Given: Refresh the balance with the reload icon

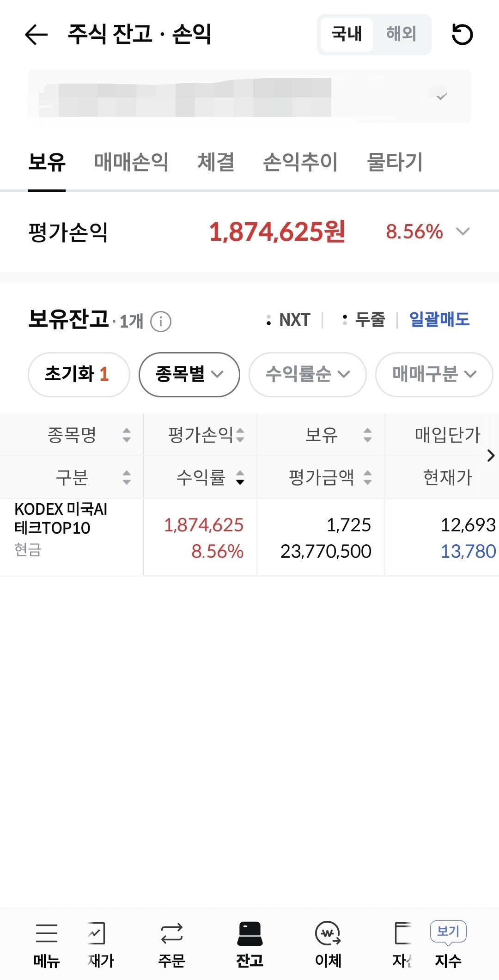Looking at the screenshot, I should pos(462,35).
